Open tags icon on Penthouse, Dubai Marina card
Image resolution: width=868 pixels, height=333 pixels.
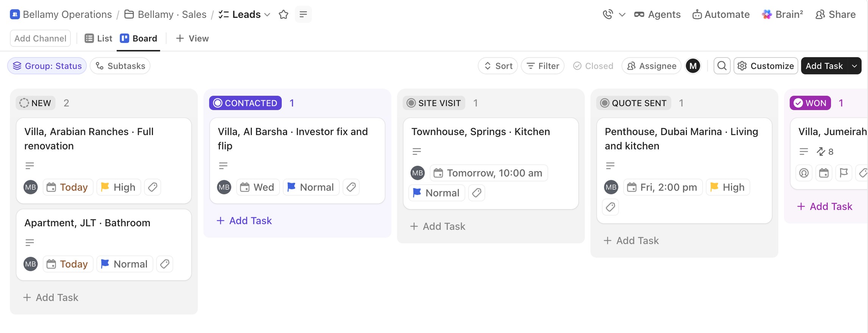pyautogui.click(x=610, y=207)
